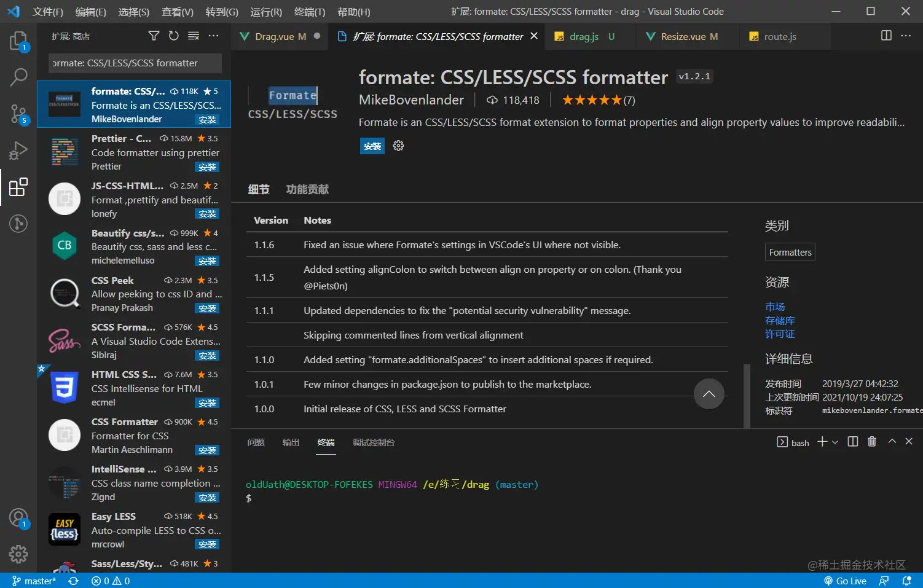Select the 细节 details tab
This screenshot has height=588, width=923.
coord(259,189)
